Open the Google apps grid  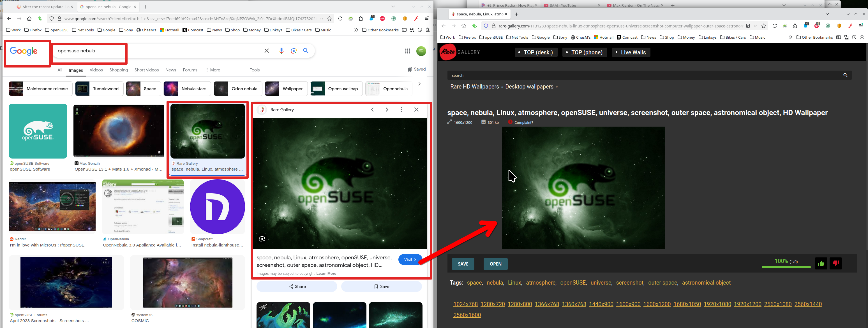coord(408,51)
